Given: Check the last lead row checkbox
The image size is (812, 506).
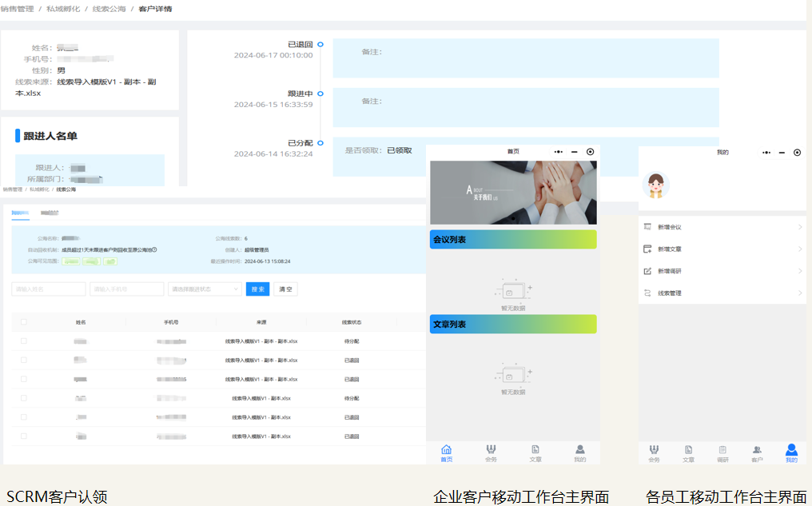Looking at the screenshot, I should (24, 436).
